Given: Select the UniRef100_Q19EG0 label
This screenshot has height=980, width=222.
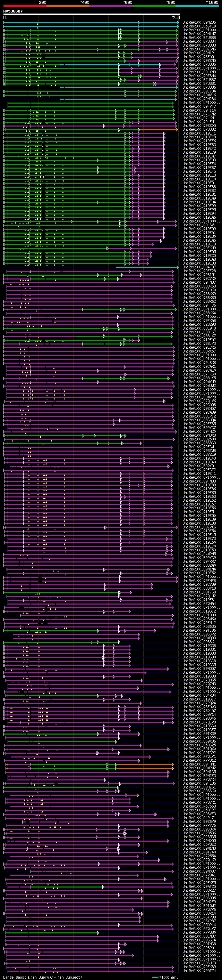Looking at the screenshot, I should tap(199, 237).
